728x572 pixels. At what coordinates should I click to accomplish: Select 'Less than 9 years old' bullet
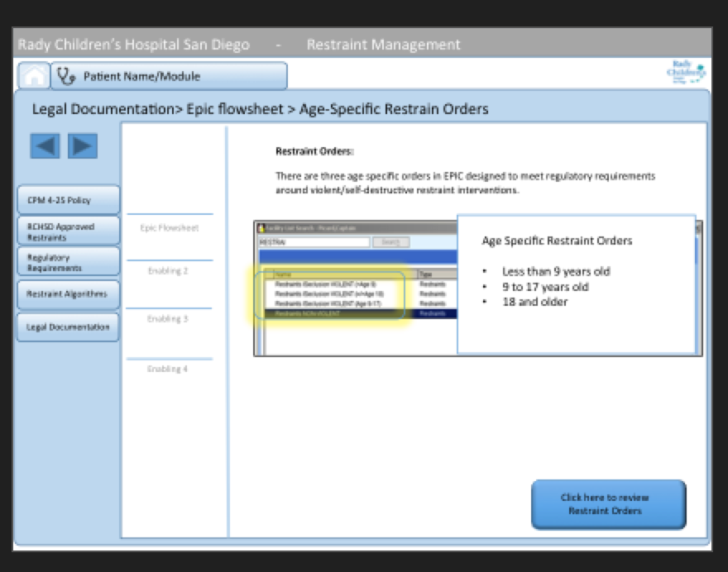(556, 271)
